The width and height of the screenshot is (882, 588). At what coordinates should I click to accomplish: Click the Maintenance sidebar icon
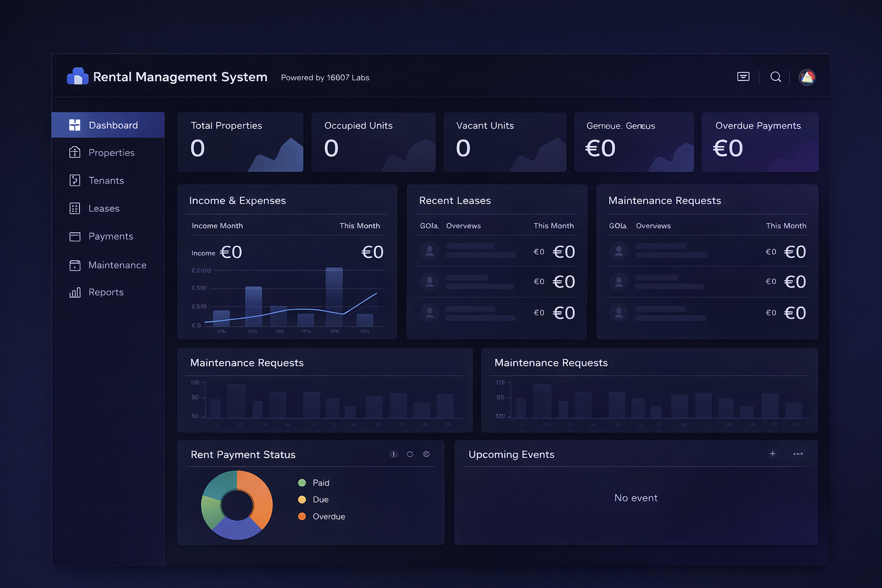point(75,265)
